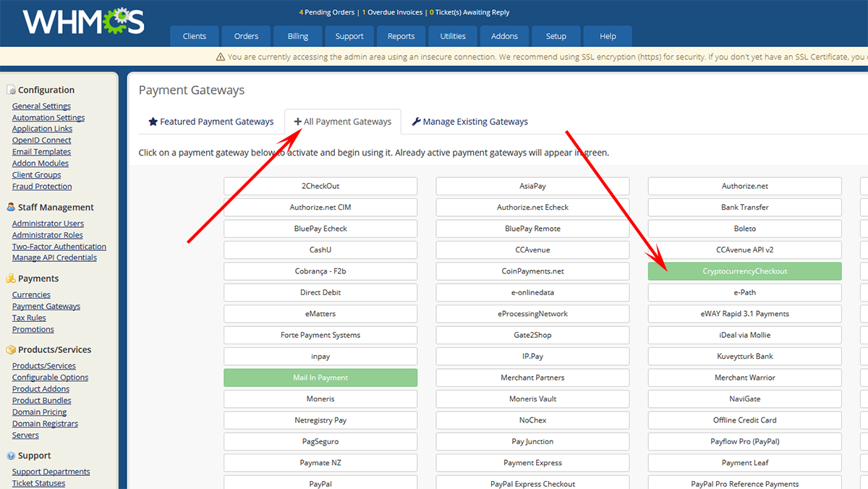The image size is (868, 489).
Task: Open the Reports menu
Action: click(x=401, y=36)
